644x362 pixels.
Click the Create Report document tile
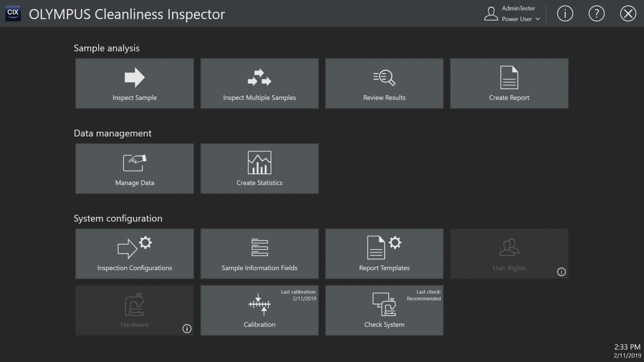point(509,84)
